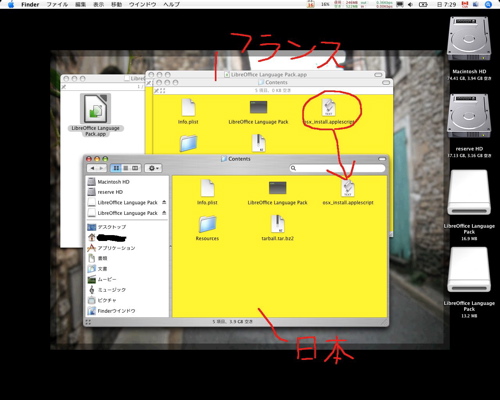Viewport: 500px width, 400px height.
Task: Click the search field in front Contents window
Action: tap(337, 168)
